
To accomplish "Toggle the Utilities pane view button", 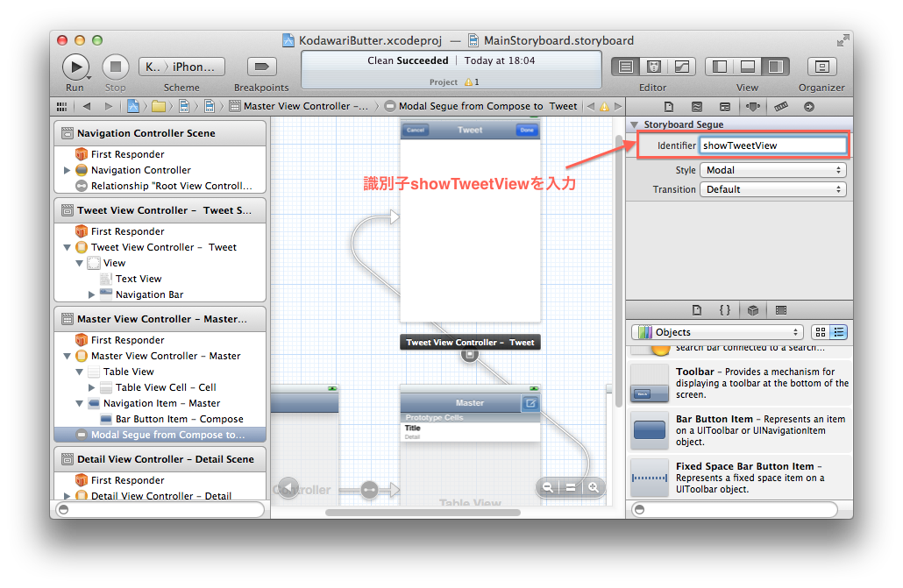I will coord(776,67).
